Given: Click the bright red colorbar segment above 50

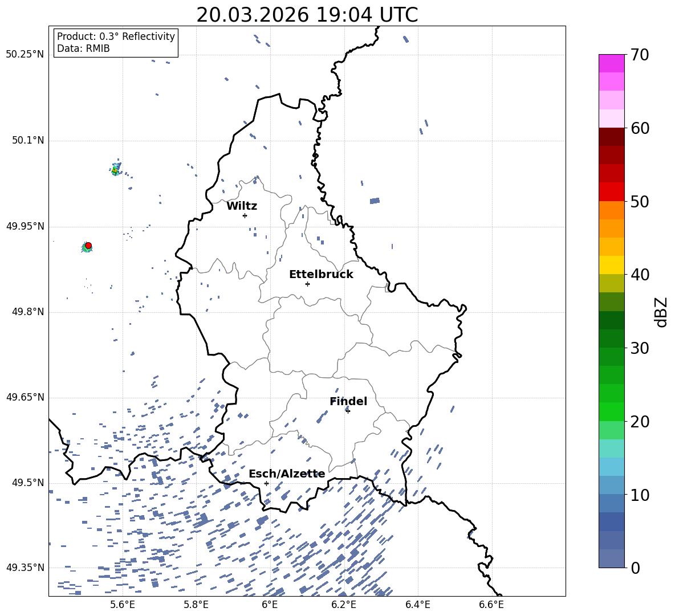Looking at the screenshot, I should pos(611,192).
